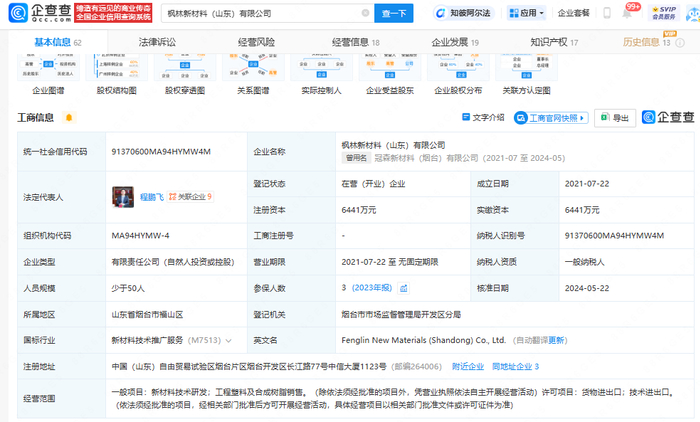
Task: Open the 知识产权 tab
Action: pos(552,42)
